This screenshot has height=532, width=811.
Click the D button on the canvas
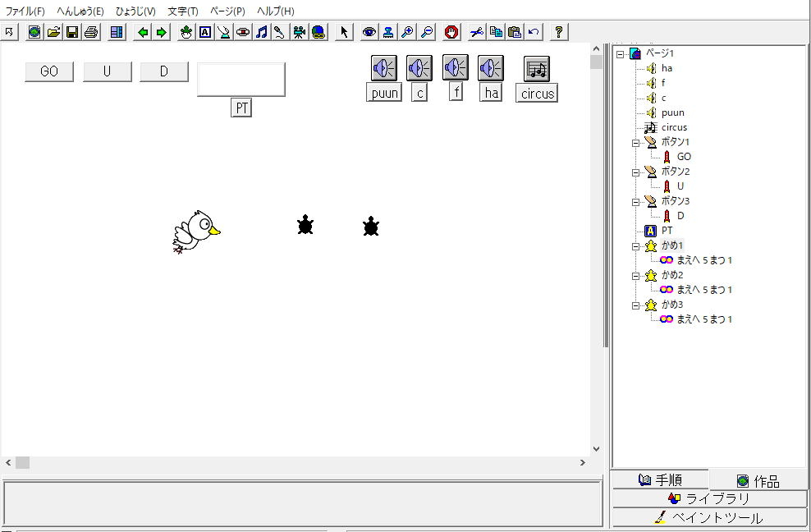[x=164, y=71]
